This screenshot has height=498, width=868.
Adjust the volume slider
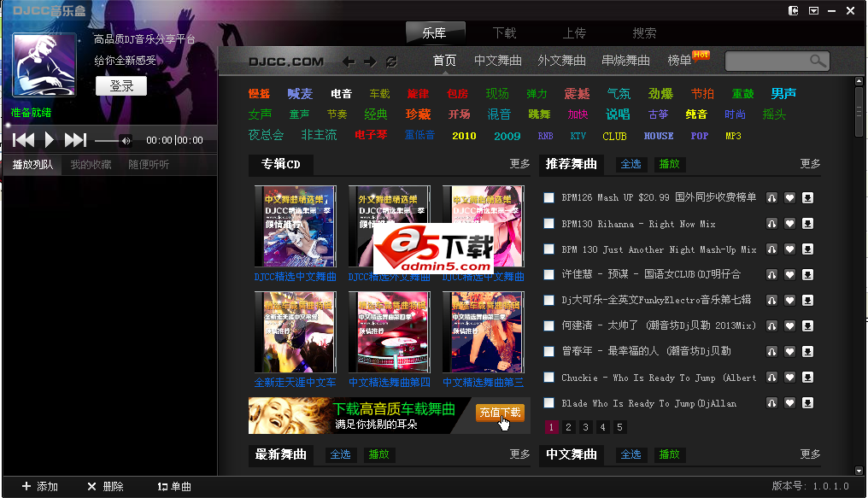point(108,141)
